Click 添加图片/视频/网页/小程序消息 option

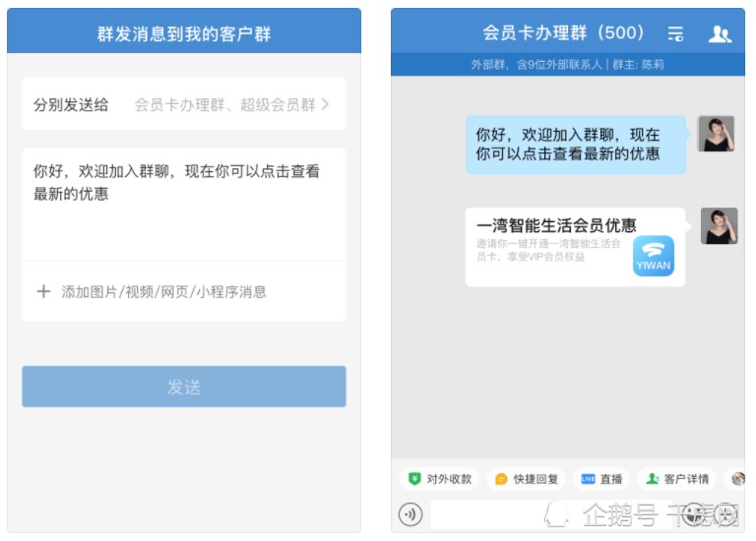(164, 291)
